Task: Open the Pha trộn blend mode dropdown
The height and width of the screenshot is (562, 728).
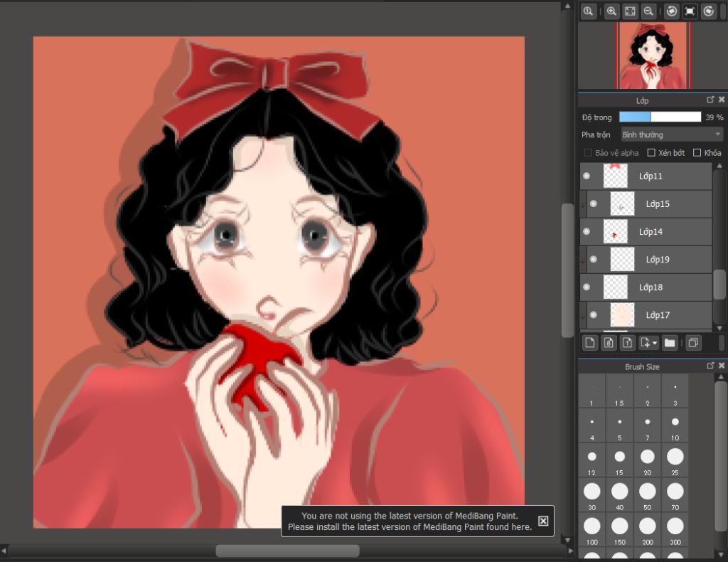Action: [x=672, y=134]
